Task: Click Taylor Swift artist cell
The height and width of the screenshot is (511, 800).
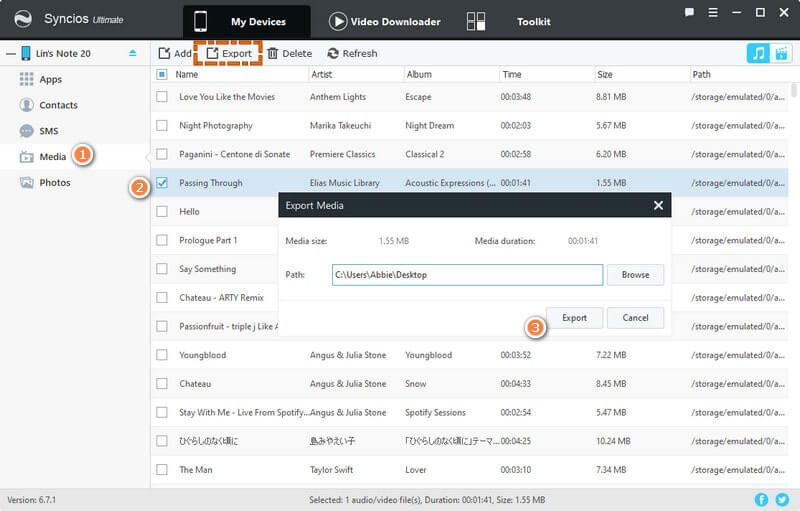Action: [x=331, y=470]
